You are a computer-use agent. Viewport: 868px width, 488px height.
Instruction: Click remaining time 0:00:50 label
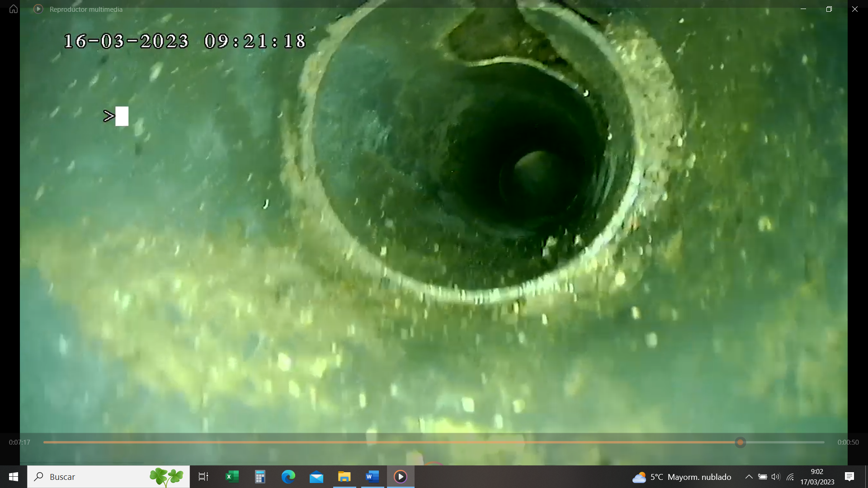pos(848,442)
